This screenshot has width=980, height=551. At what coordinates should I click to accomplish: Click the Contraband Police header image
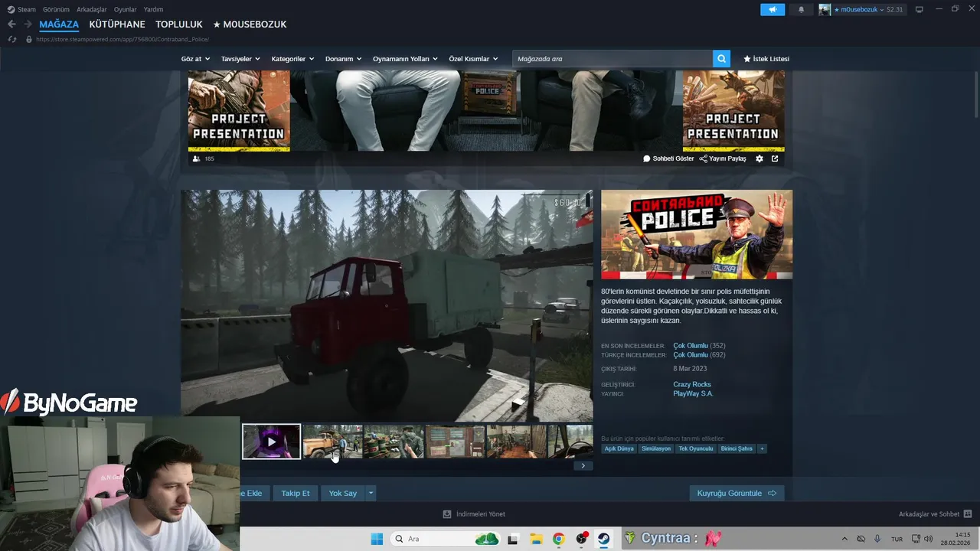pyautogui.click(x=697, y=234)
